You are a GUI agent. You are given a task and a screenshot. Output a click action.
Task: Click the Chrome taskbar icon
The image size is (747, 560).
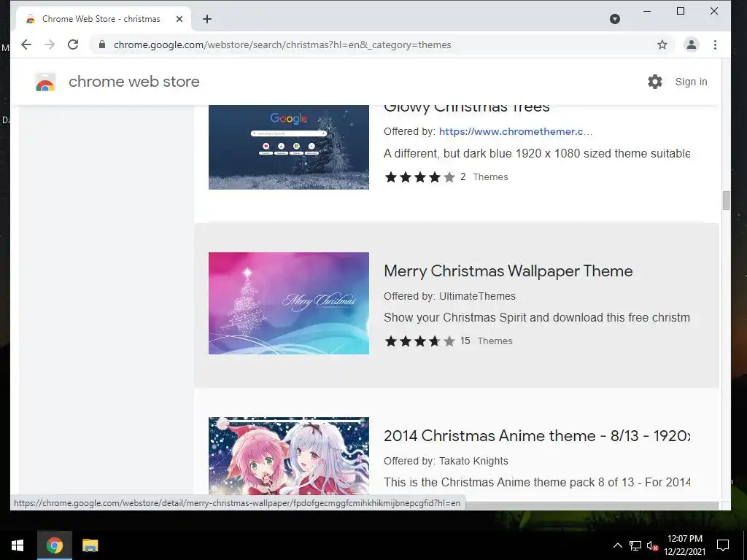tap(54, 545)
